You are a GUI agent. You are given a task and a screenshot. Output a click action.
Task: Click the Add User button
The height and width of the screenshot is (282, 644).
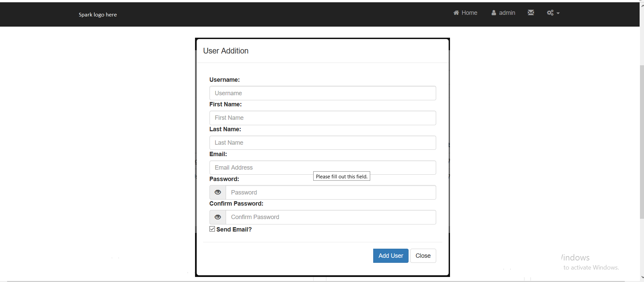(x=390, y=256)
